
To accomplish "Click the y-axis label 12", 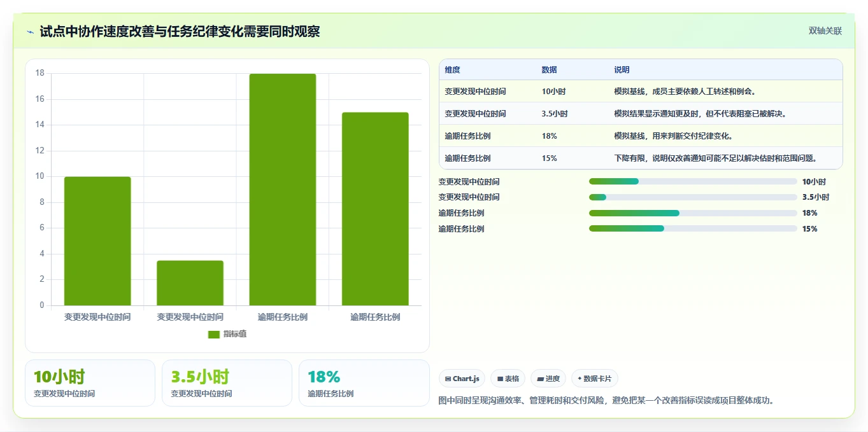I will (x=39, y=151).
